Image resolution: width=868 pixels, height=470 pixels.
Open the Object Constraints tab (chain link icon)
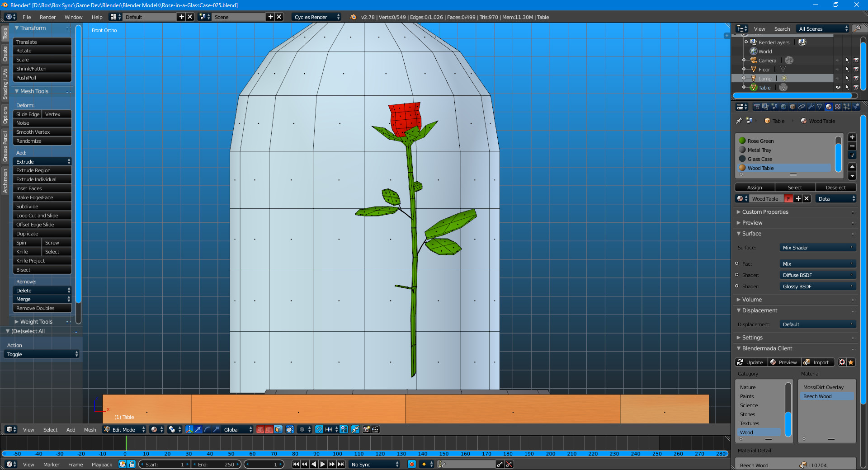(x=802, y=107)
